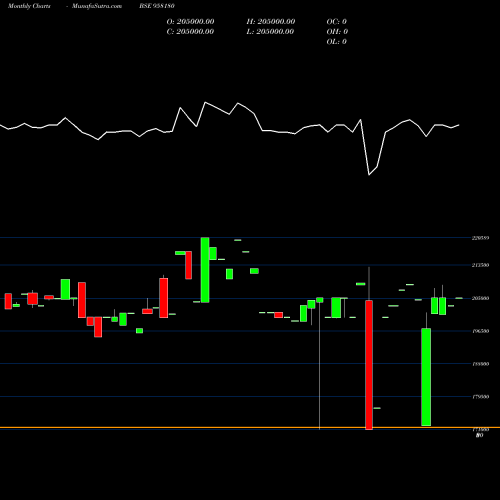
Task: Click the tallest red candlestick reaching the orange line
Action: 369,365
